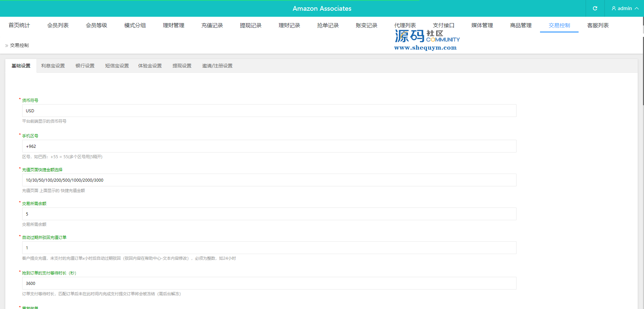
Task: Open the 银行设置 tab
Action: coord(85,66)
